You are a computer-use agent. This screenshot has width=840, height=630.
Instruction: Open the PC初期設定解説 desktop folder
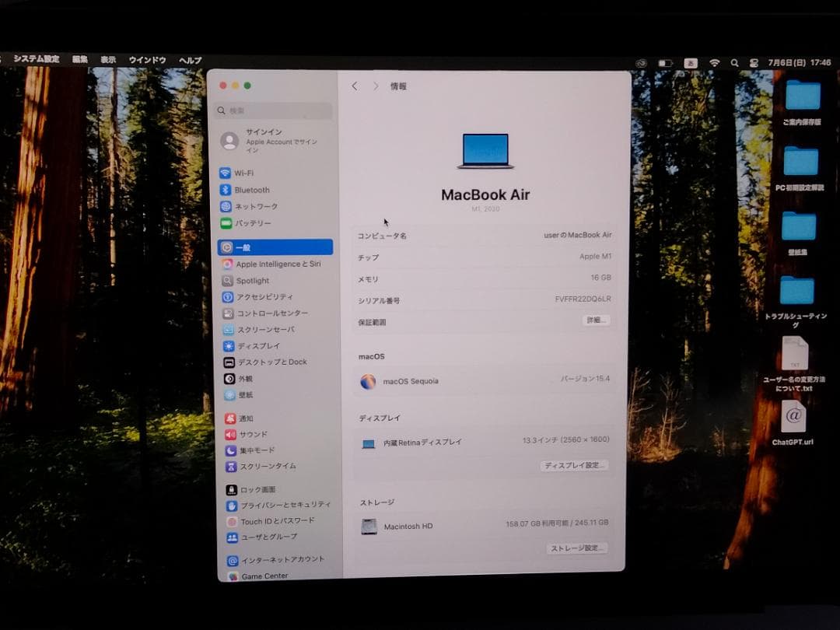(x=800, y=168)
